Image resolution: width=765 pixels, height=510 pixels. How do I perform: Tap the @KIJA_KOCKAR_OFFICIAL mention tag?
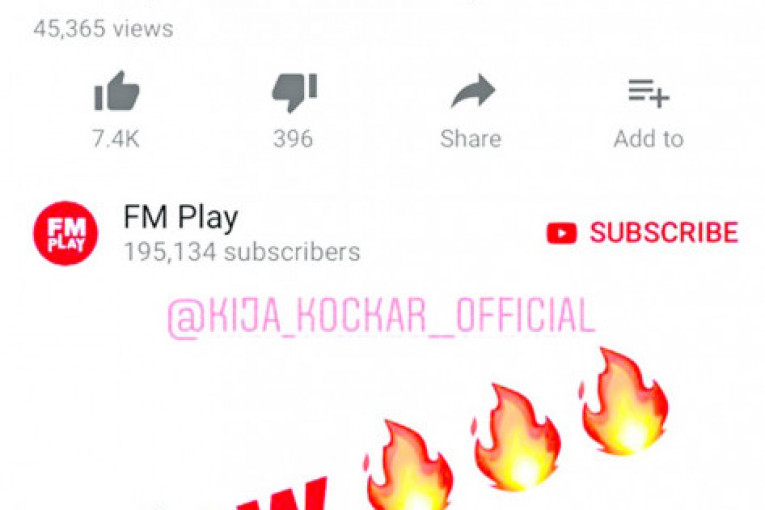[381, 316]
